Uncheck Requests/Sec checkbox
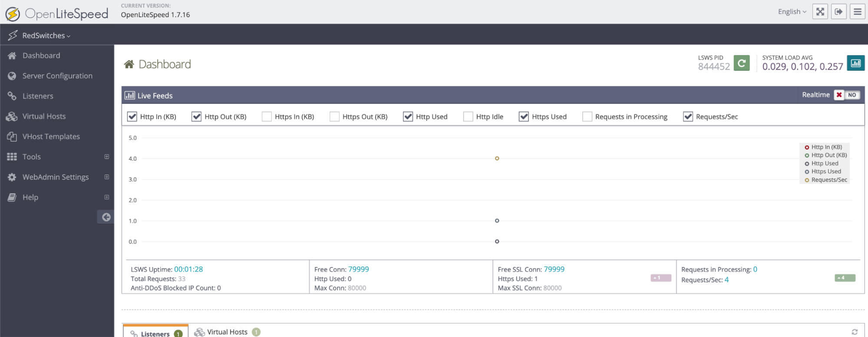This screenshot has height=337, width=868. click(x=688, y=116)
